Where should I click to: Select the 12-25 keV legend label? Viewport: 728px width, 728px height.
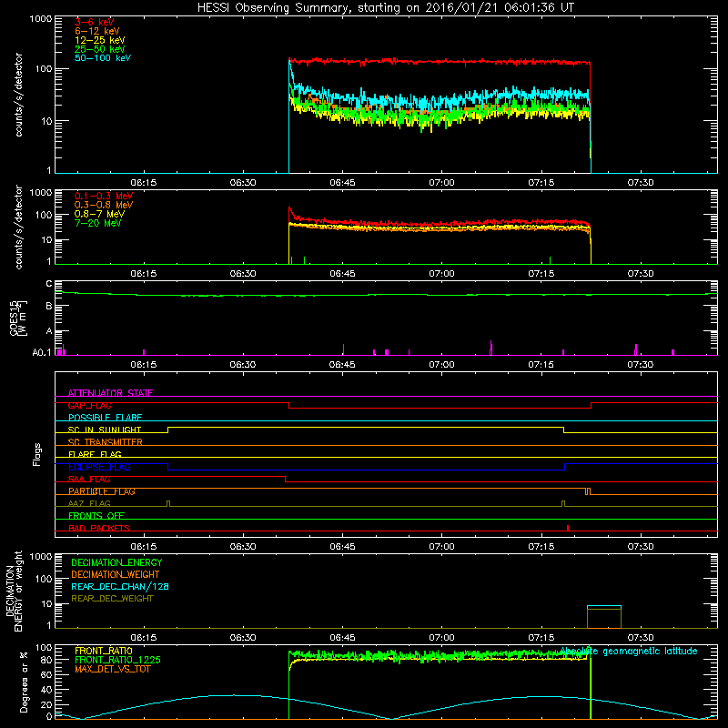coord(100,40)
